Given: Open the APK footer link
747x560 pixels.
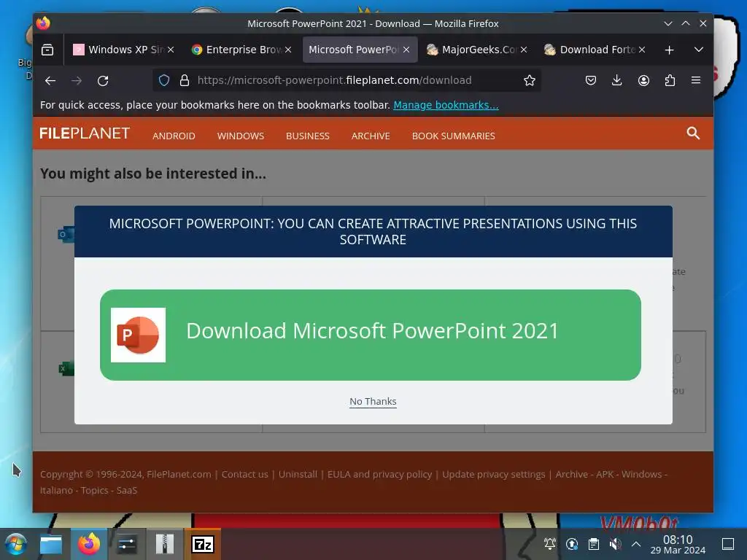Looking at the screenshot, I should click(605, 474).
